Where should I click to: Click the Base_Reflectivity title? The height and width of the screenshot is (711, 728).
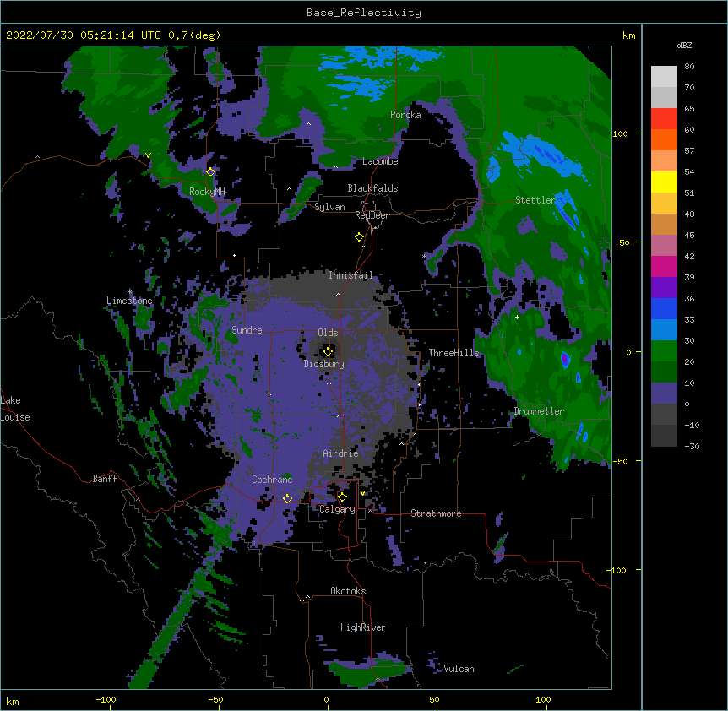pos(364,13)
